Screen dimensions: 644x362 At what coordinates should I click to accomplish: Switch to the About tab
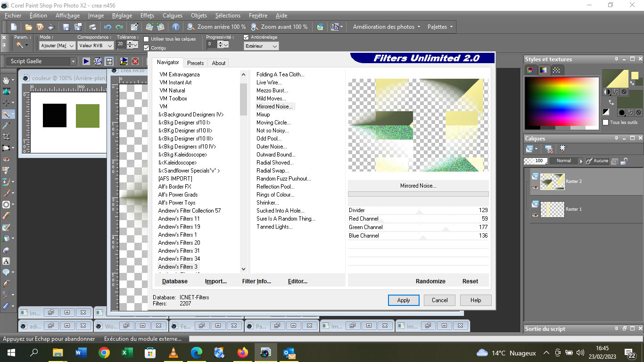click(219, 63)
